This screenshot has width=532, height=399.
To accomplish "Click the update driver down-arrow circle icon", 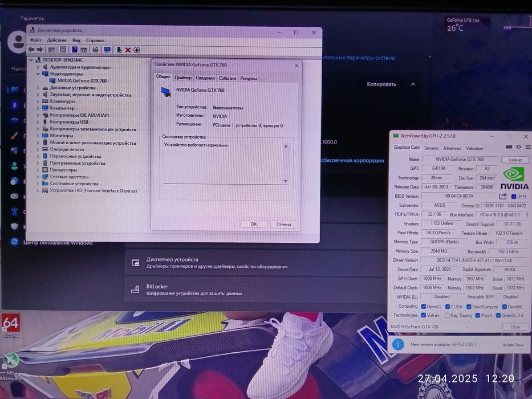I will pos(136,50).
